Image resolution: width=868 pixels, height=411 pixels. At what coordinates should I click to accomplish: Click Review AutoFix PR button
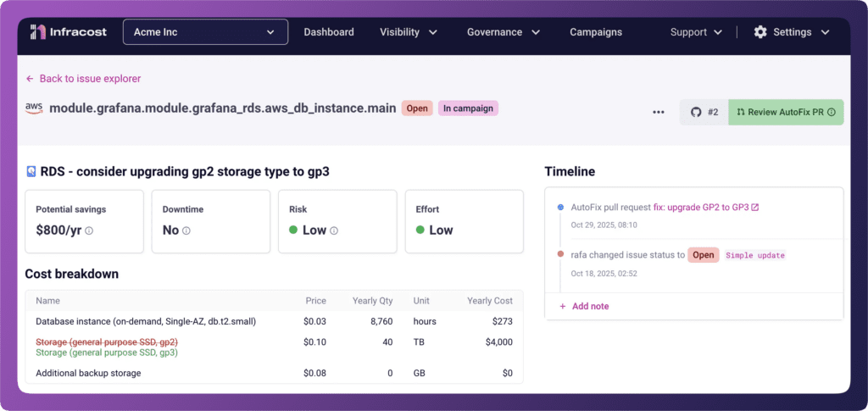pos(786,112)
